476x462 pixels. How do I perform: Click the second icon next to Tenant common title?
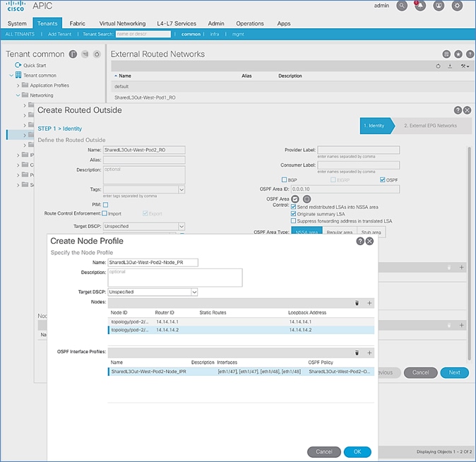point(85,54)
